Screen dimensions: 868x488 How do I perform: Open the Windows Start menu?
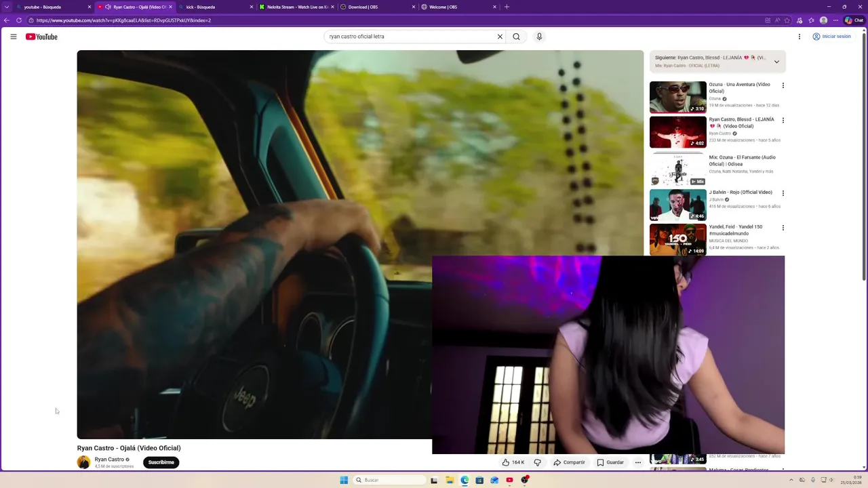point(344,480)
